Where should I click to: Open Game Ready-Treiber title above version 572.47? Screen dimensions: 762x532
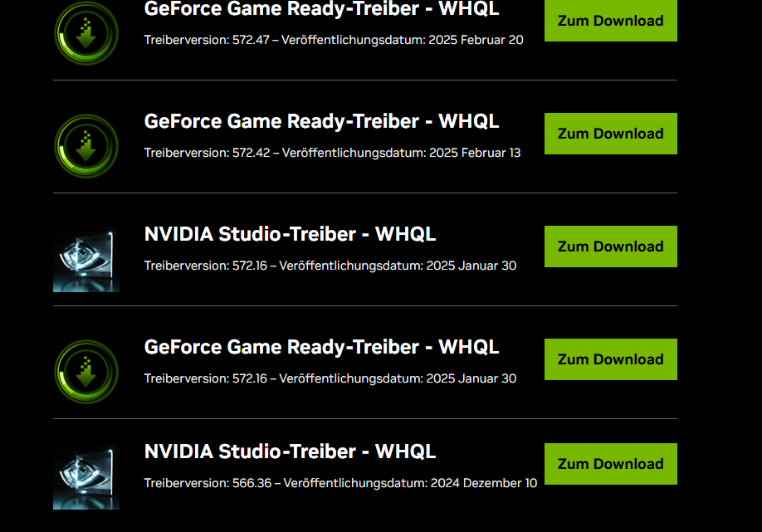click(322, 9)
